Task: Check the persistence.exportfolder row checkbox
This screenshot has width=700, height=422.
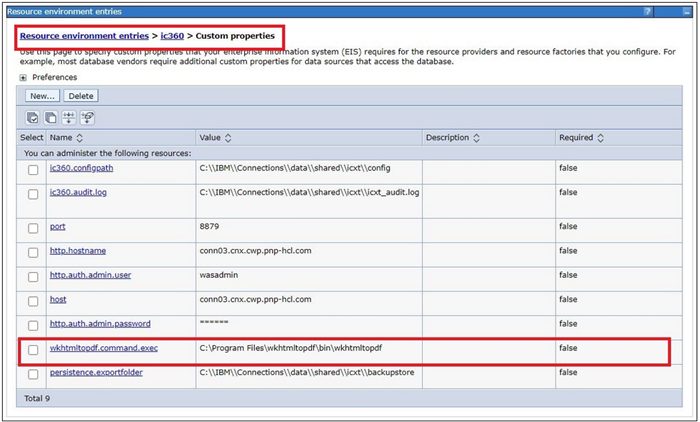Action: pyautogui.click(x=33, y=374)
